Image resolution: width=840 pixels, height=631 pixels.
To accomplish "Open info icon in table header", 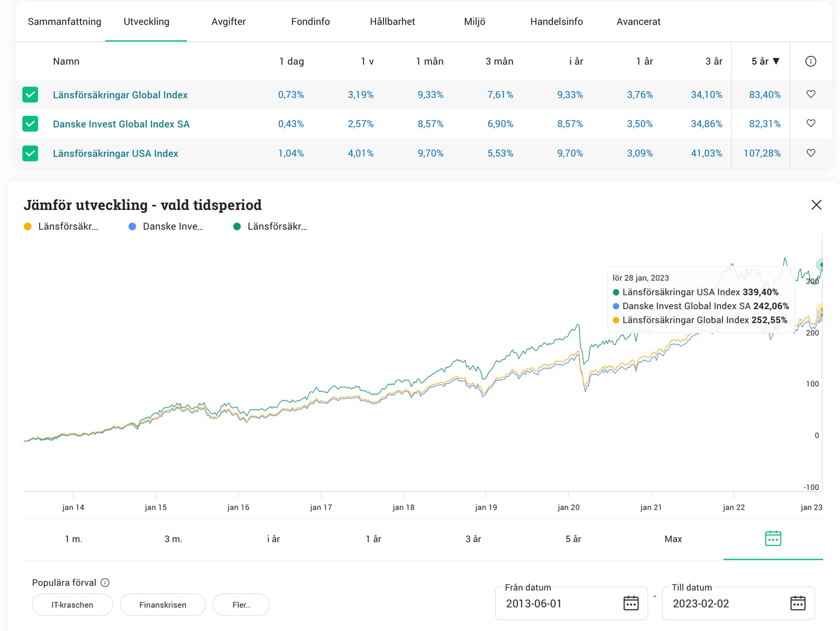I will pos(811,61).
